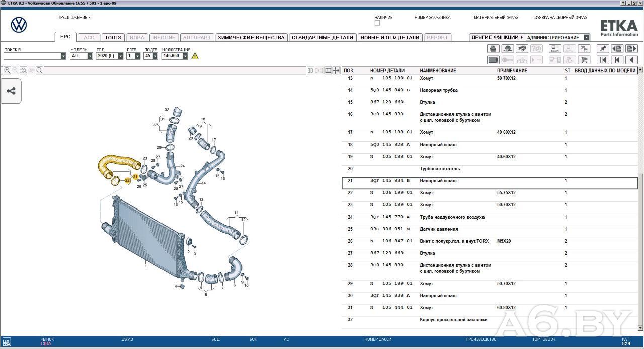Open the Другие функции menu button

click(x=497, y=37)
